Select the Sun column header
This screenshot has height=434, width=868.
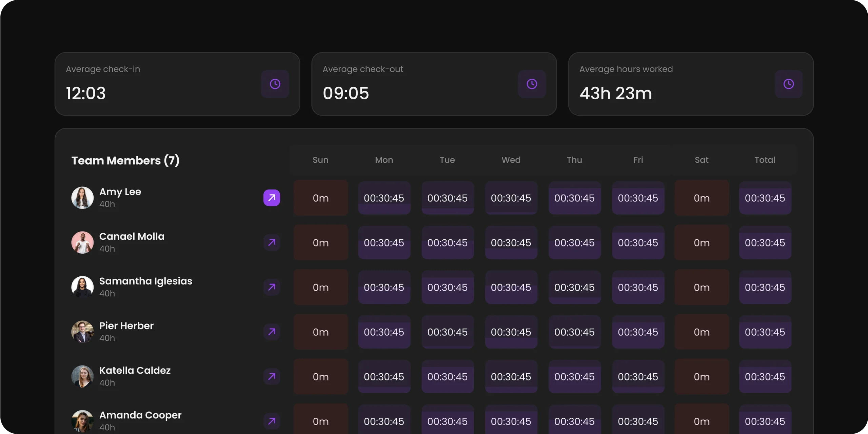click(x=320, y=160)
